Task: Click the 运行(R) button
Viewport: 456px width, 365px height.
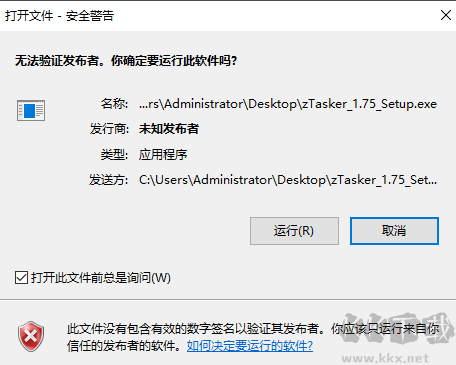Action: [x=294, y=231]
